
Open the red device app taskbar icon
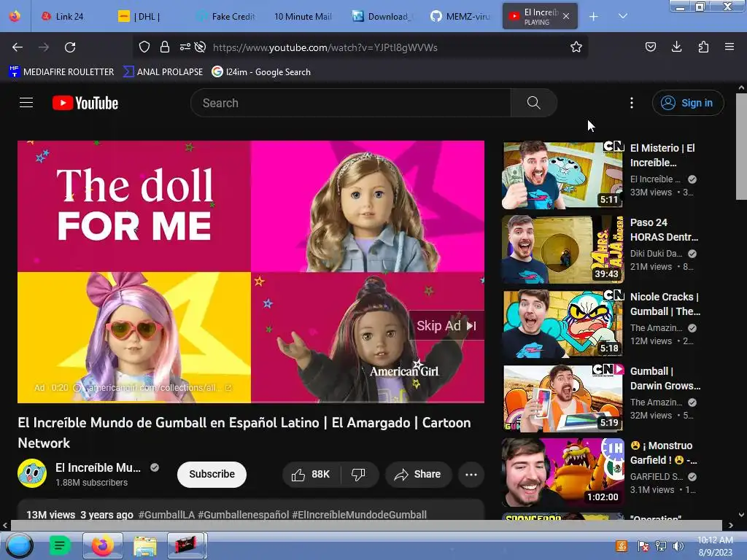point(187,545)
